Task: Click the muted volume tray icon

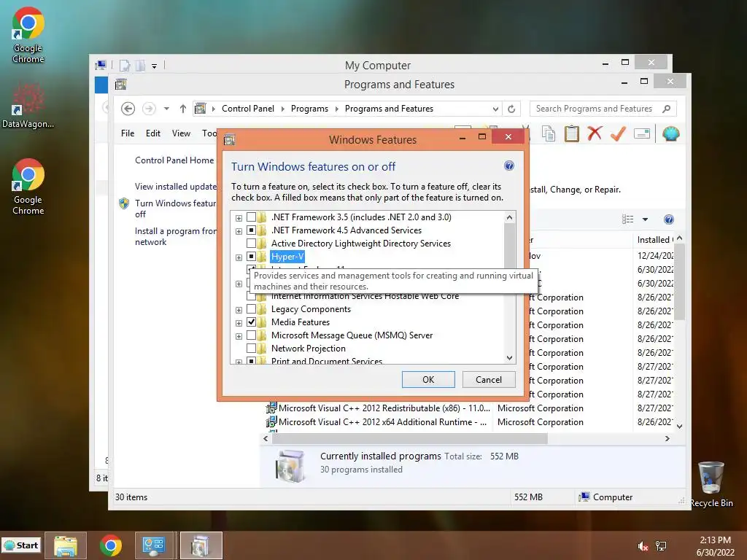Action: (643, 546)
